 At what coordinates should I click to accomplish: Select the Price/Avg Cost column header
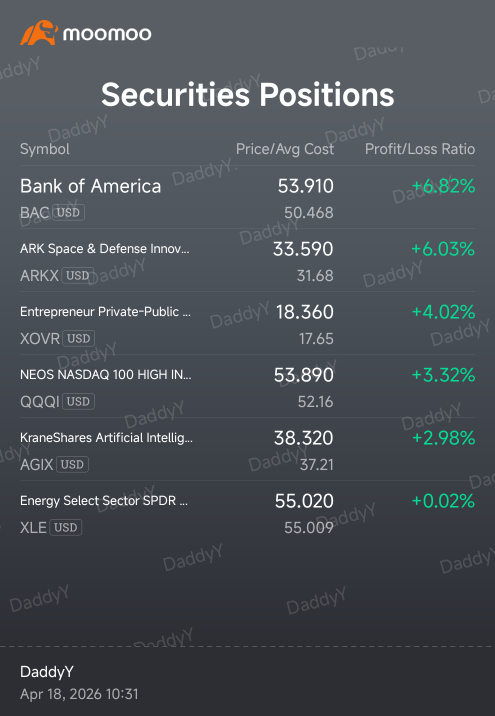click(x=284, y=149)
